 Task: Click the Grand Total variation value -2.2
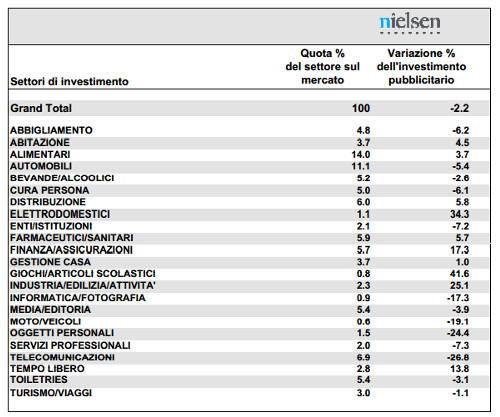460,108
